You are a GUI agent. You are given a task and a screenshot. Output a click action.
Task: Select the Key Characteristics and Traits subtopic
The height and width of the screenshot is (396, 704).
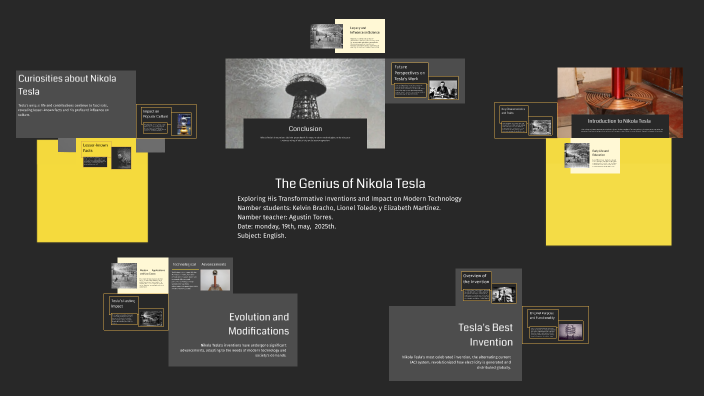coord(526,120)
